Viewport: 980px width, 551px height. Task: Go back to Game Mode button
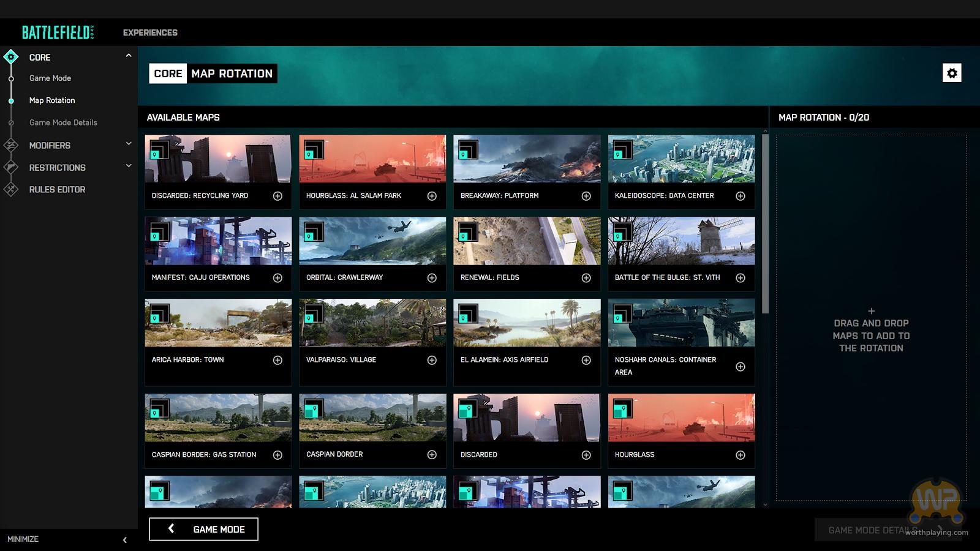click(203, 529)
